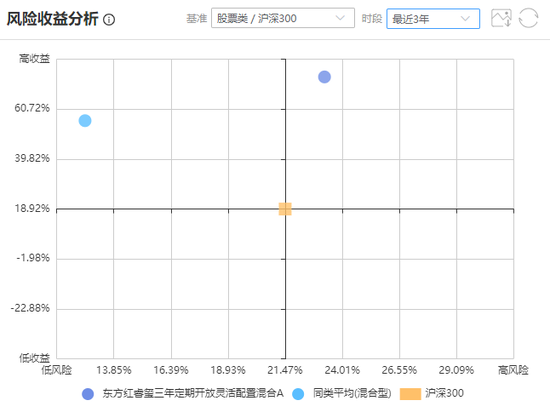Click the info icon beside 风险收益分析
This screenshot has height=412, width=550.
pyautogui.click(x=109, y=19)
